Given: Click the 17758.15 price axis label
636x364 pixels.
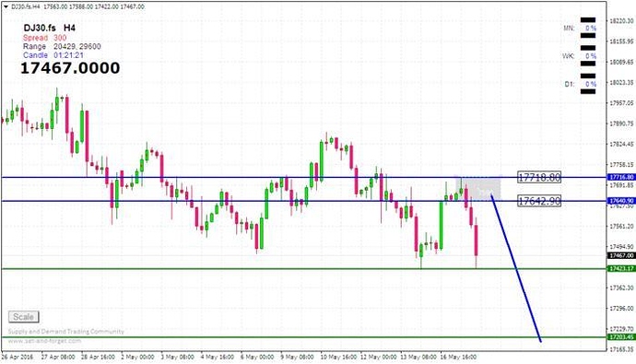Looking at the screenshot, I should click(621, 165).
